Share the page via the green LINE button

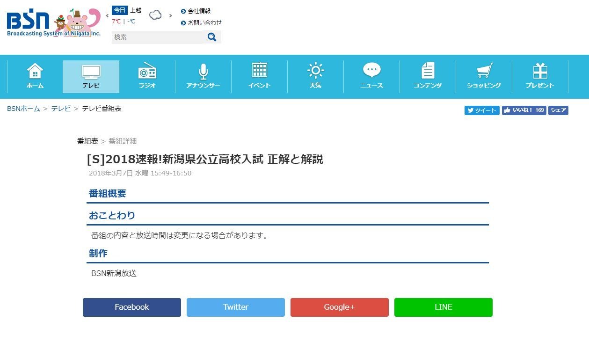tap(443, 307)
